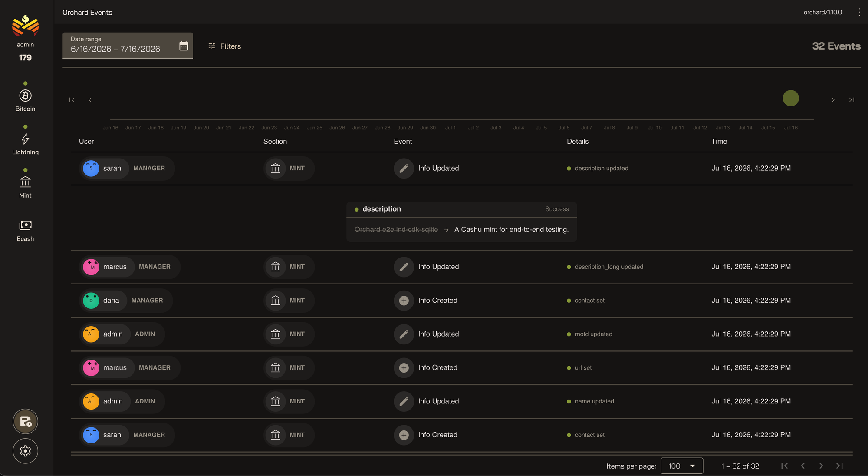Click pencil icon for motd updated event

(x=404, y=334)
